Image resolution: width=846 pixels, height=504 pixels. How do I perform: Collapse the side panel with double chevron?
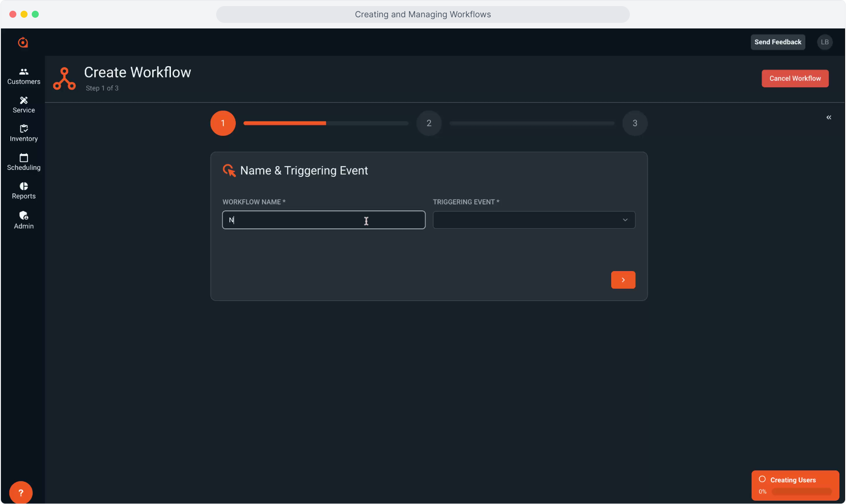coord(829,117)
